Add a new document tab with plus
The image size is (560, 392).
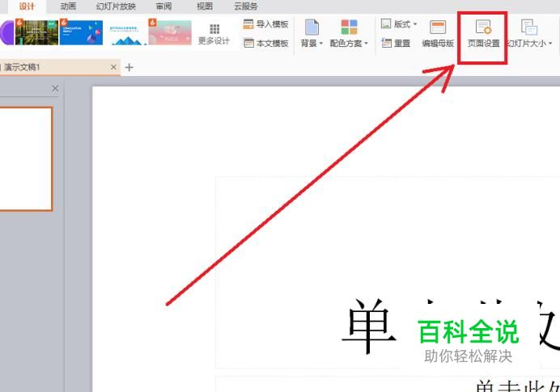pyautogui.click(x=129, y=67)
